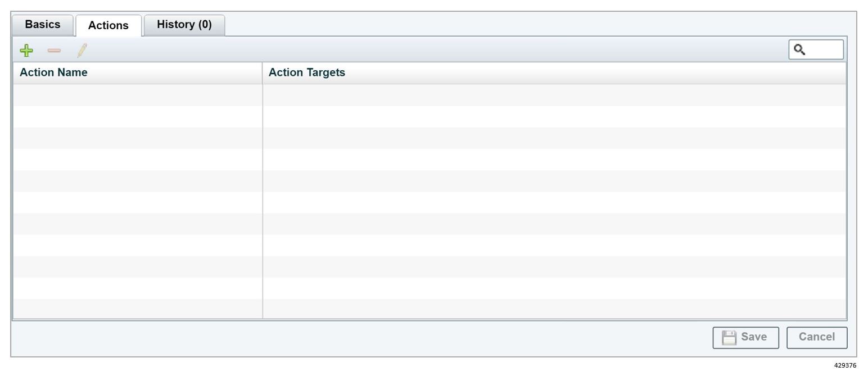Click the floppy disk icon on Save
This screenshot has width=868, height=376.
tap(729, 337)
